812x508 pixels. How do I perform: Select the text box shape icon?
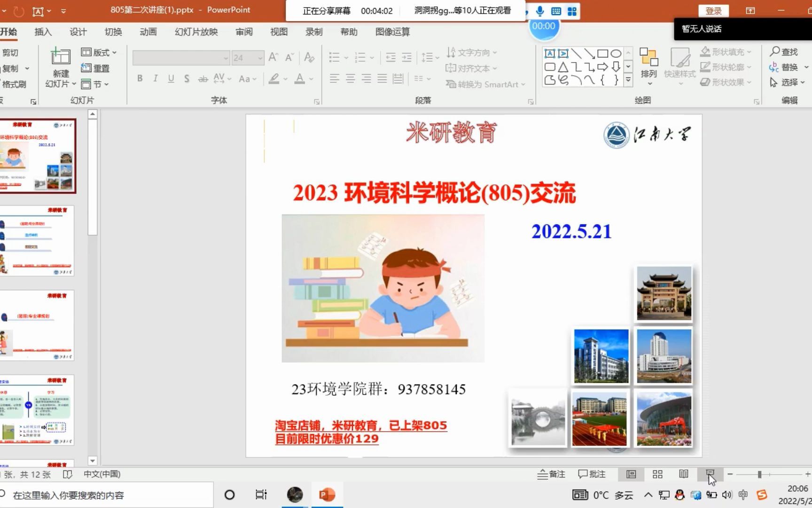pyautogui.click(x=550, y=54)
